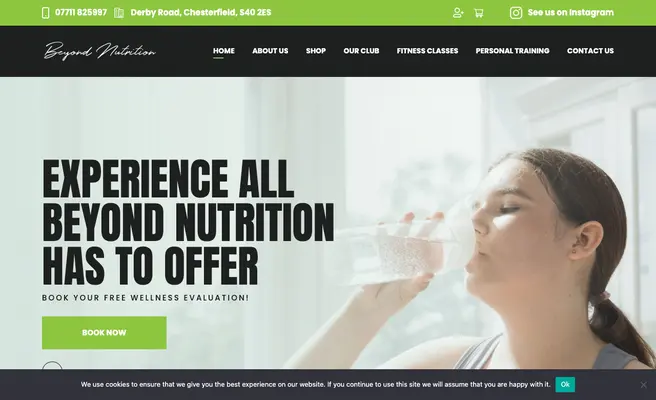Click the circular slider arrow below Book Now
Screen dimensions: 656x400
[x=52, y=365]
